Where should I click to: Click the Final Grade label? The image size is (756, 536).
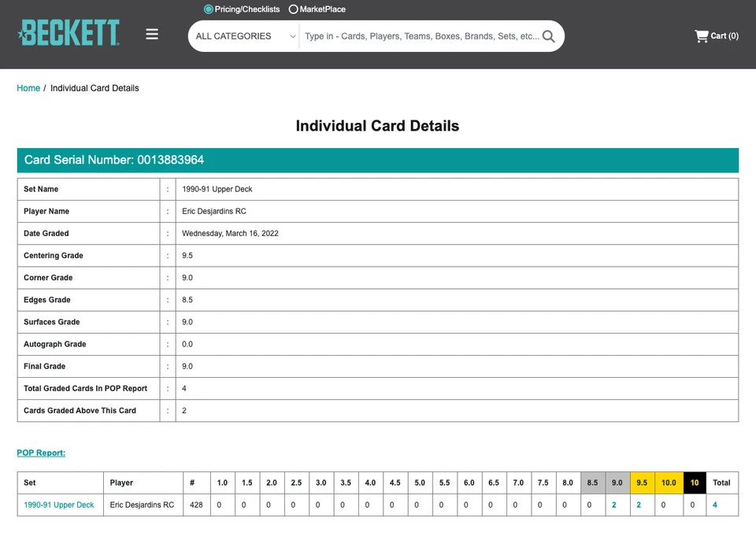coord(44,366)
